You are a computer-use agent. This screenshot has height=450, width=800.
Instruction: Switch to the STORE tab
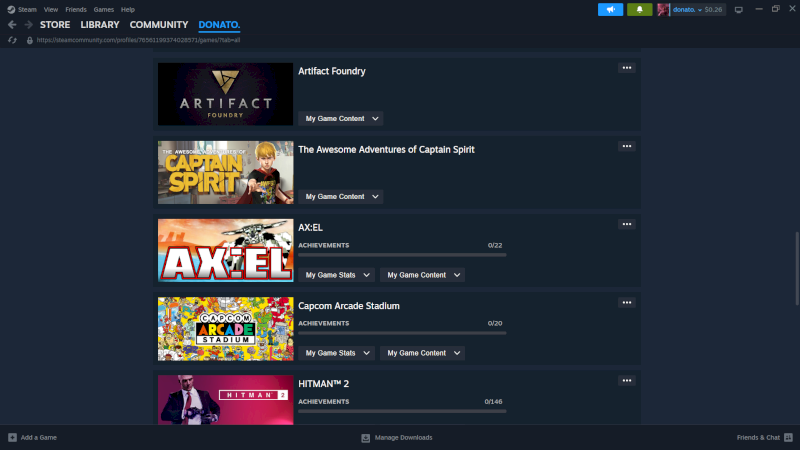coord(55,24)
